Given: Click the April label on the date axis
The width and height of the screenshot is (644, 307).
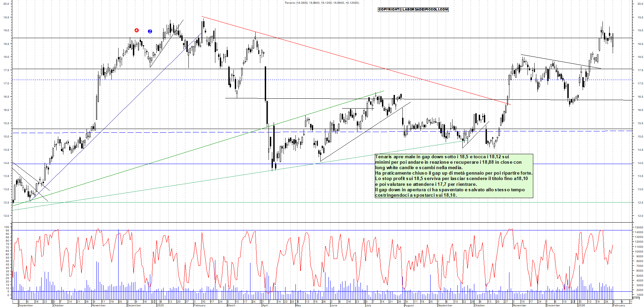Looking at the screenshot, I should [x=265, y=305].
